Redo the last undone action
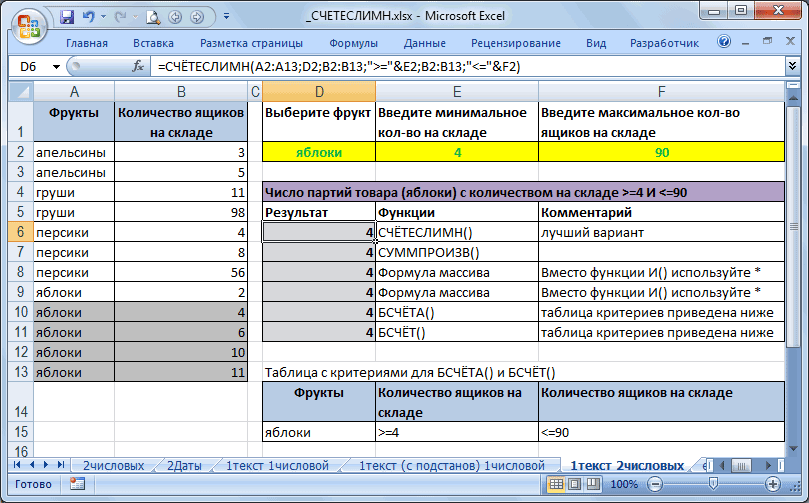 120,18
